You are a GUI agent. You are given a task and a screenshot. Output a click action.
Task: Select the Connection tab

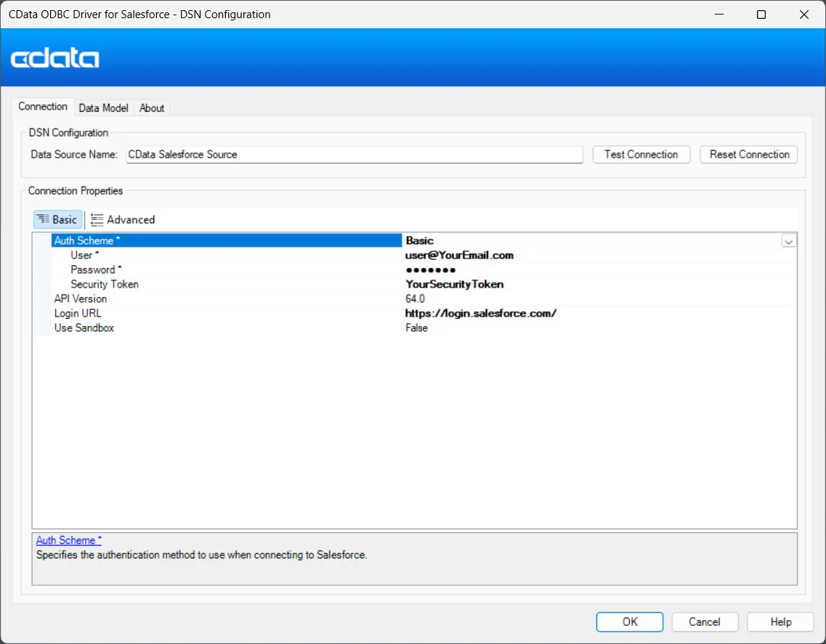coord(43,107)
